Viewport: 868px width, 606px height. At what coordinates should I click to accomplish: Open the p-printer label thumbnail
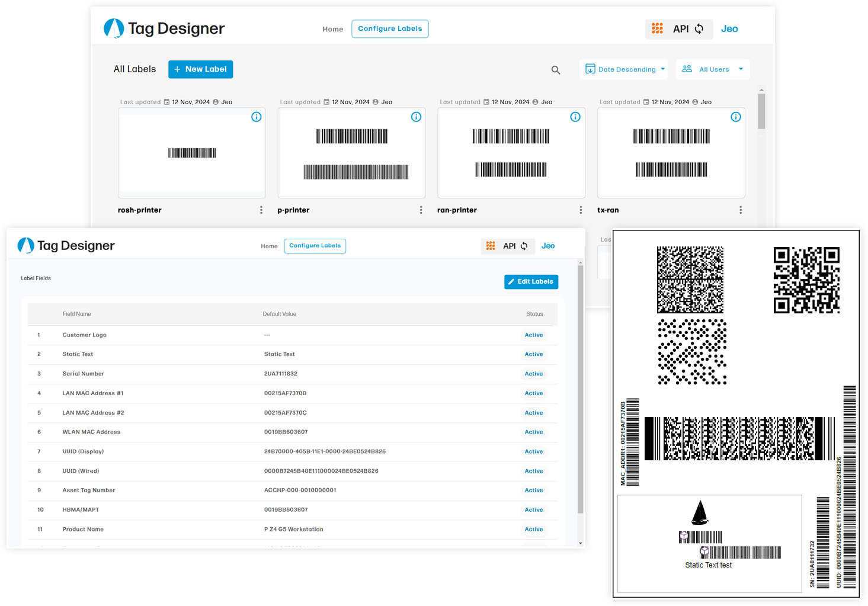(x=352, y=153)
